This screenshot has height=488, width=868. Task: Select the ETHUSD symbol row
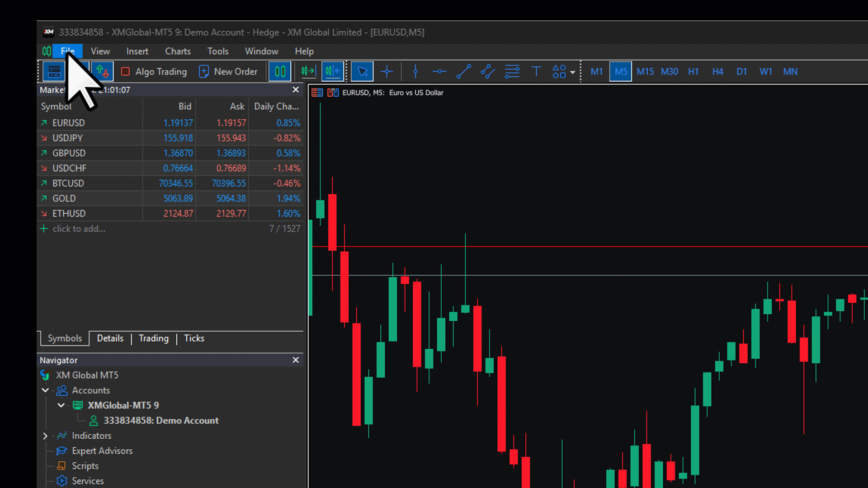(170, 213)
